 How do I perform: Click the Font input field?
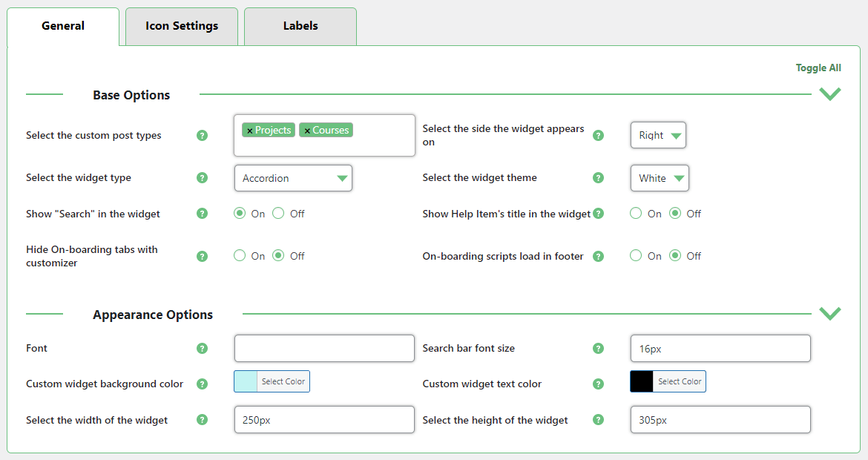[x=324, y=349]
